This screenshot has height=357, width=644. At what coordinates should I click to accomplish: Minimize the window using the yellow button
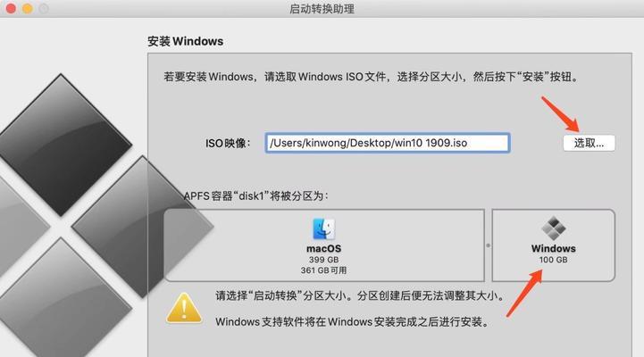pyautogui.click(x=27, y=8)
